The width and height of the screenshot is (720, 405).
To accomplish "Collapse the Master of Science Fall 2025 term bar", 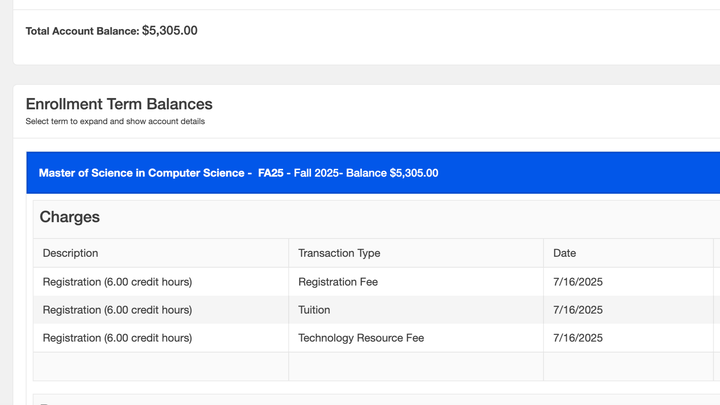I will 238,173.
